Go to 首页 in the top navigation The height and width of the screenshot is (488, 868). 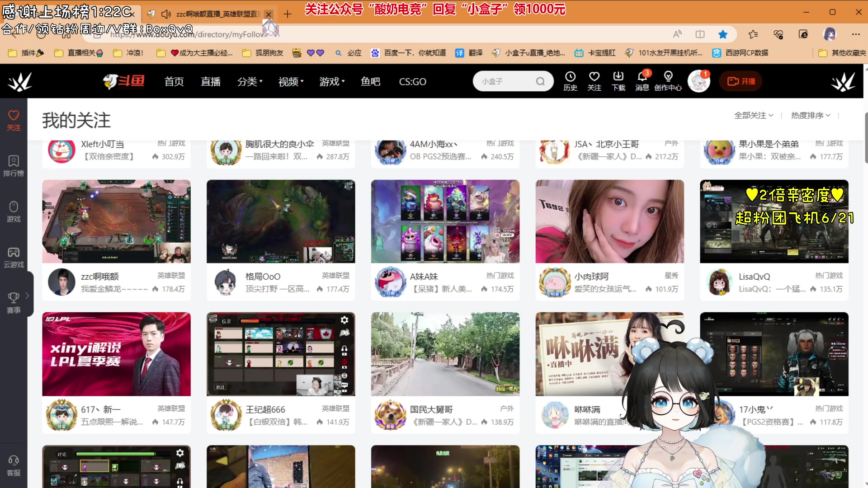[174, 82]
